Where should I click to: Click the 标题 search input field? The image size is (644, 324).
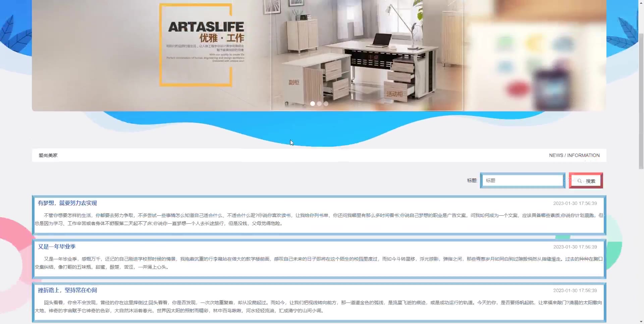(523, 180)
